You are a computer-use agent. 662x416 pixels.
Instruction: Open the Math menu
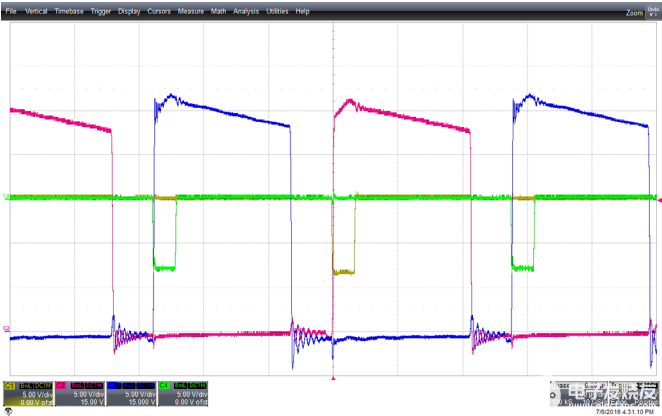[218, 10]
